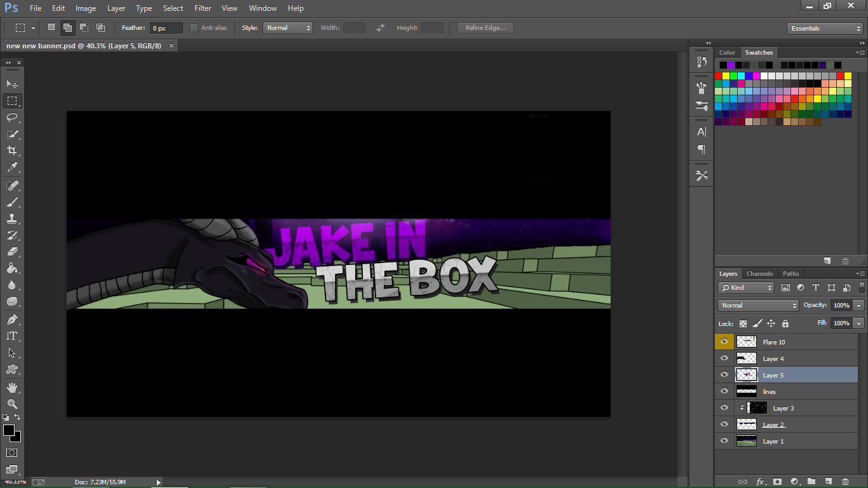Open the Window menu
This screenshot has height=488, width=868.
[x=263, y=8]
